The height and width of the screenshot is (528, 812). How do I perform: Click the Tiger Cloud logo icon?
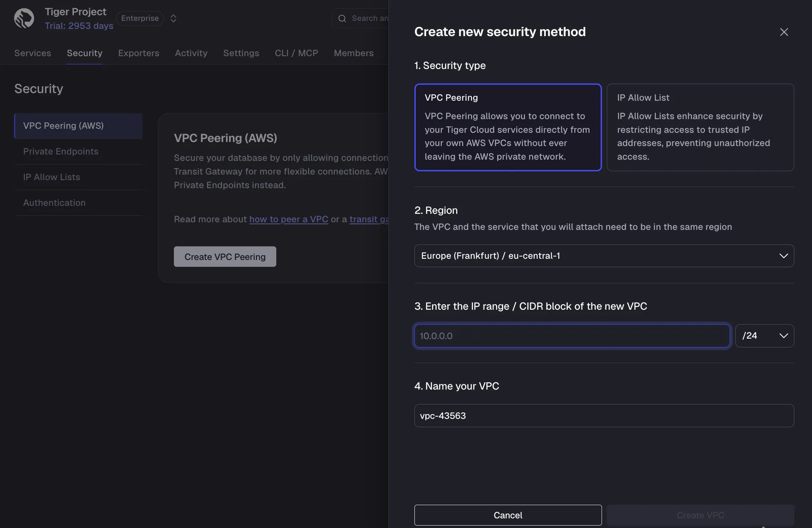(x=24, y=18)
